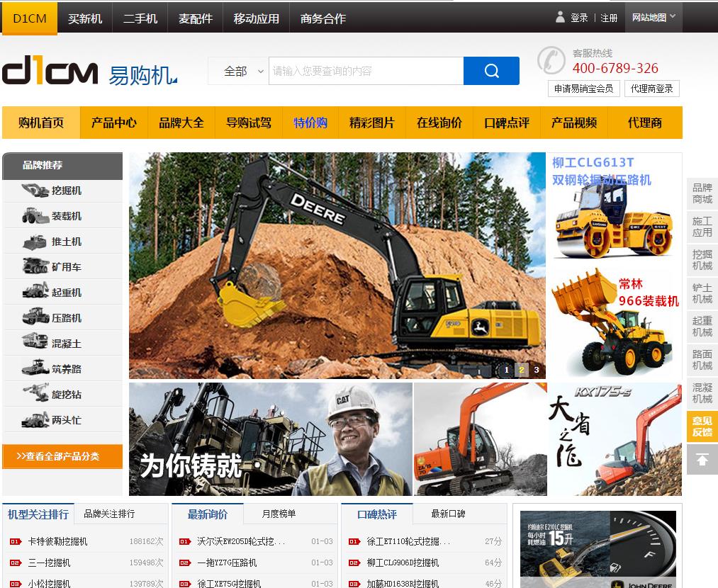The height and width of the screenshot is (588, 718).
Task: Open the 导购试驾 nav item
Action: (x=249, y=123)
